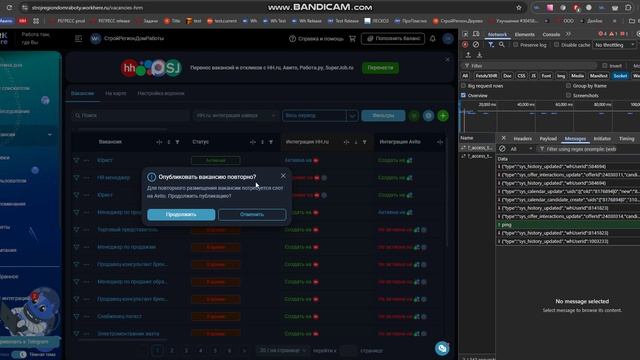Open the Timing tab of request

627,139
